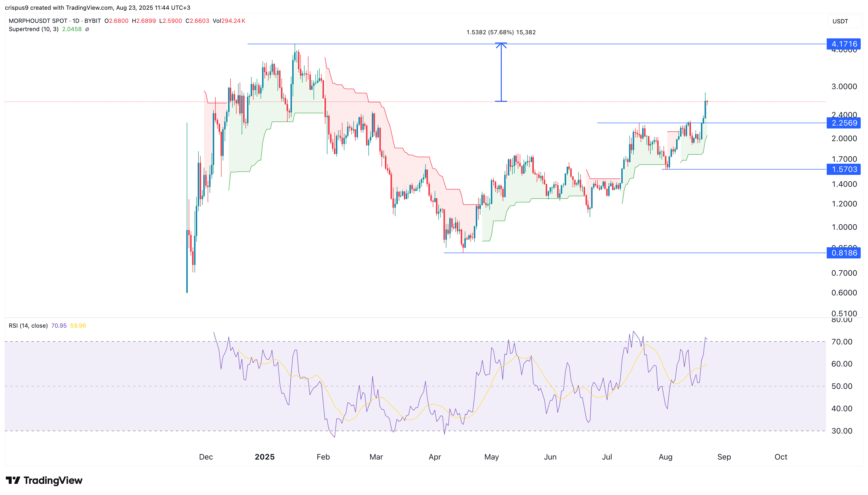Viewport: 868px width, 495px height.
Task: Click the 3.0000 price scale value
Action: coord(844,86)
